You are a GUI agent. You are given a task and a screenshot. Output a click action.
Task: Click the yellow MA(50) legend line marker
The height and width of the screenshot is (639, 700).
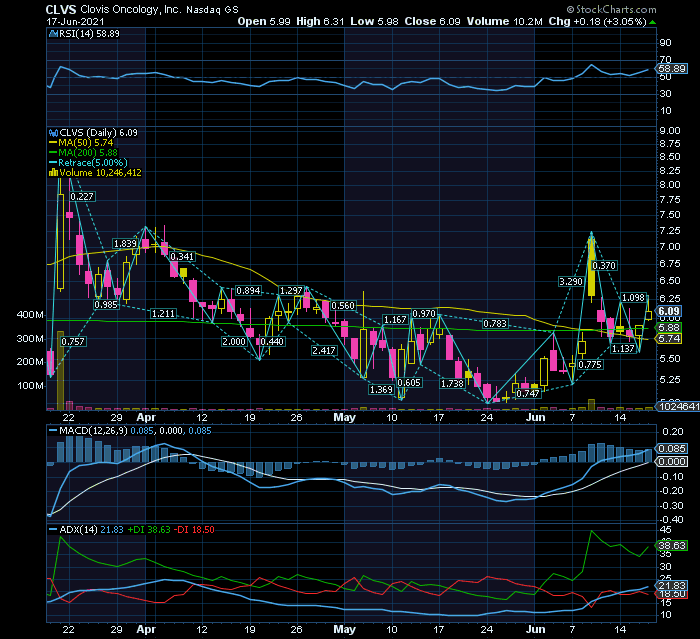[53, 143]
